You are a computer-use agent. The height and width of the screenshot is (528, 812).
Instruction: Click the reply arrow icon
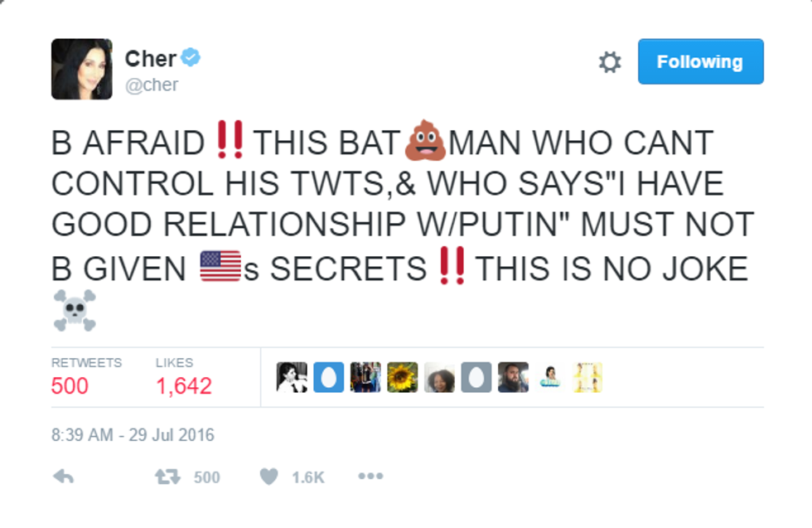(63, 477)
